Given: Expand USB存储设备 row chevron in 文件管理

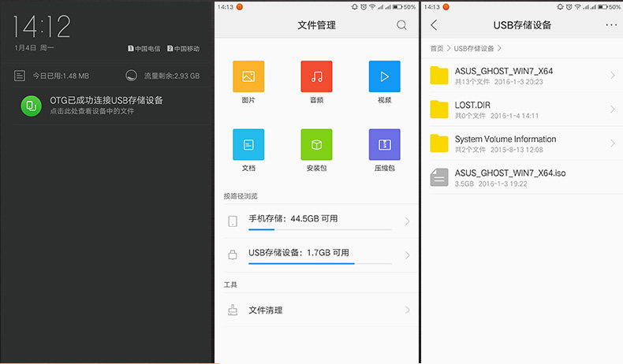Looking at the screenshot, I should pos(407,255).
